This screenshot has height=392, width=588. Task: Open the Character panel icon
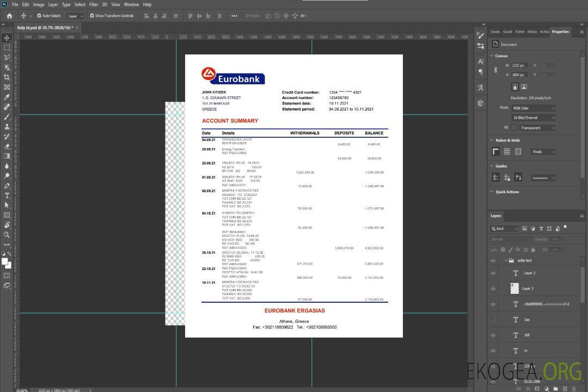tap(481, 61)
